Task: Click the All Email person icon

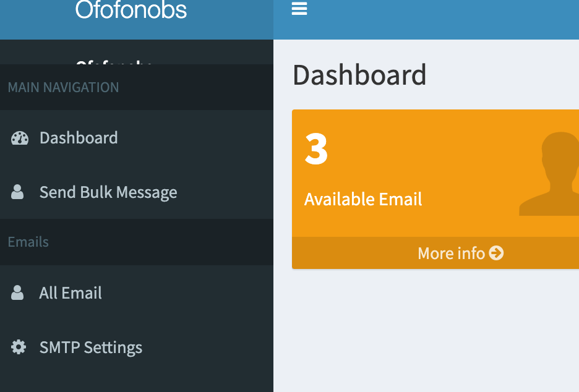Action: tap(18, 293)
